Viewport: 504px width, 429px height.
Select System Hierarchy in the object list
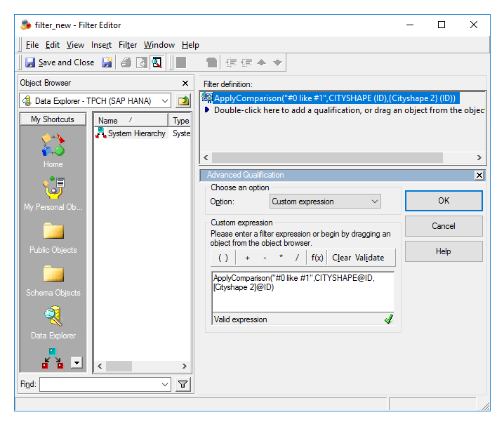(x=131, y=133)
